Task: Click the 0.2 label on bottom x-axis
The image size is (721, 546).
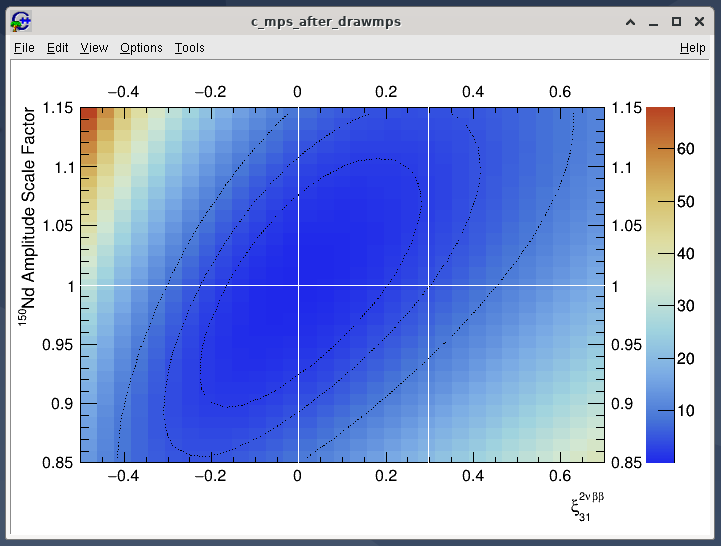Action: (386, 476)
